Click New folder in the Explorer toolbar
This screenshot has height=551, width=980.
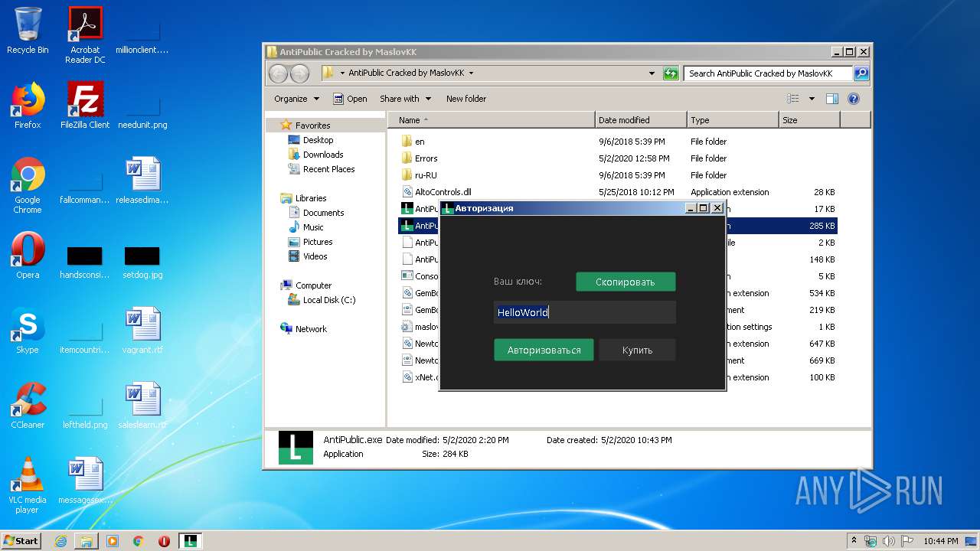(466, 99)
